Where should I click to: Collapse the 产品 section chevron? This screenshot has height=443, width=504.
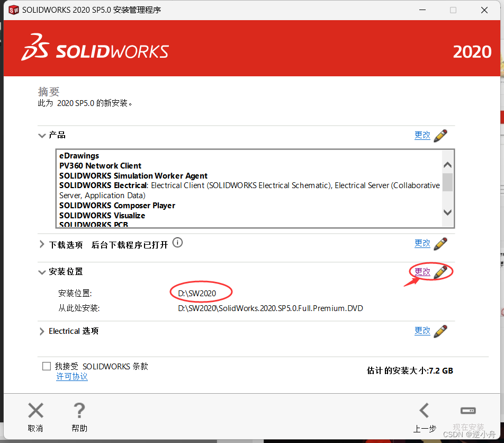point(42,136)
